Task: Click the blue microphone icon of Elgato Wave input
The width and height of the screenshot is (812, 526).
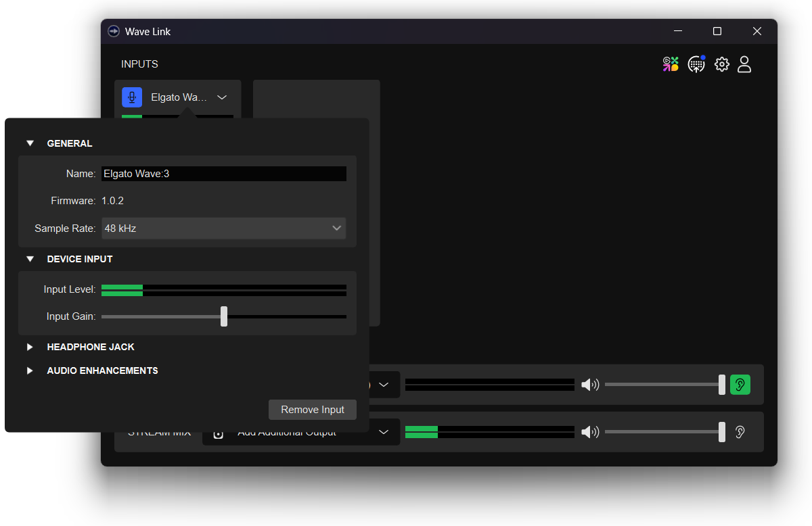Action: tap(132, 97)
